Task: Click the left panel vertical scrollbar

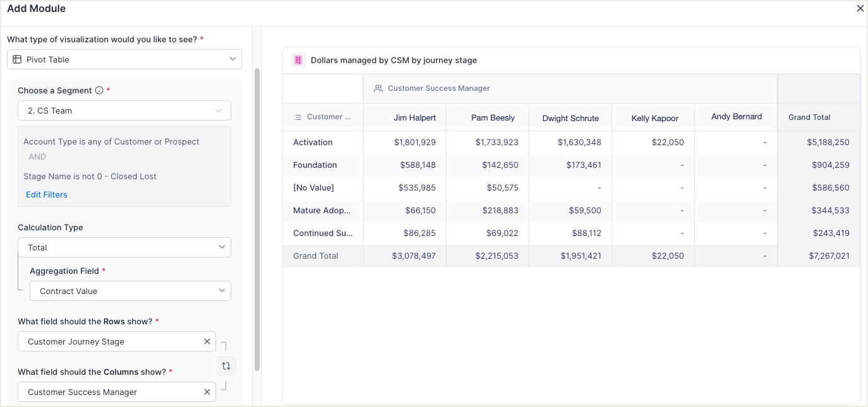Action: 256,215
